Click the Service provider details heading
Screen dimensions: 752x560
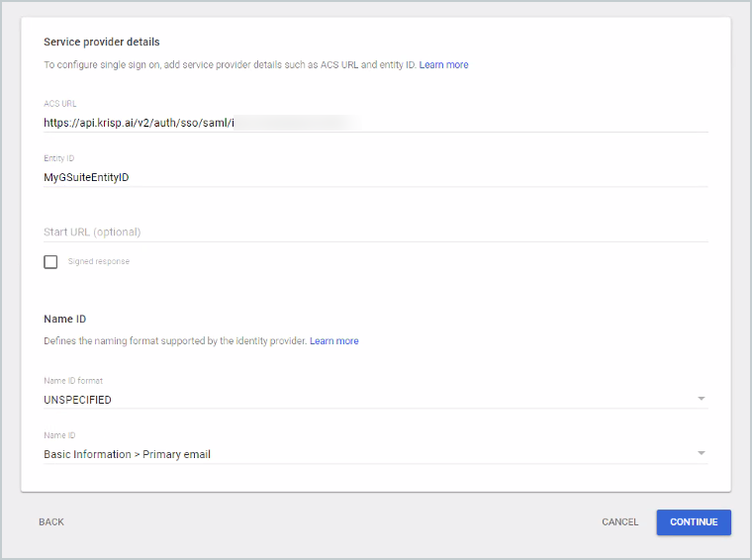(102, 42)
